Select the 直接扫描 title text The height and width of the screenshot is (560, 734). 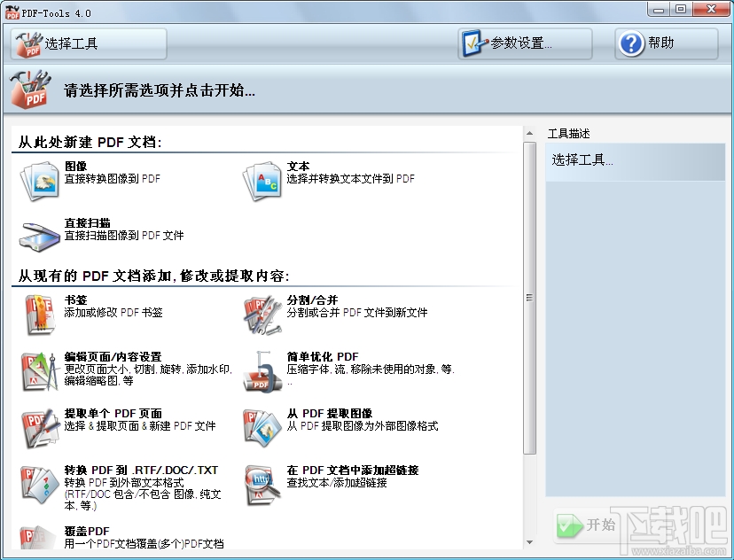tap(88, 222)
